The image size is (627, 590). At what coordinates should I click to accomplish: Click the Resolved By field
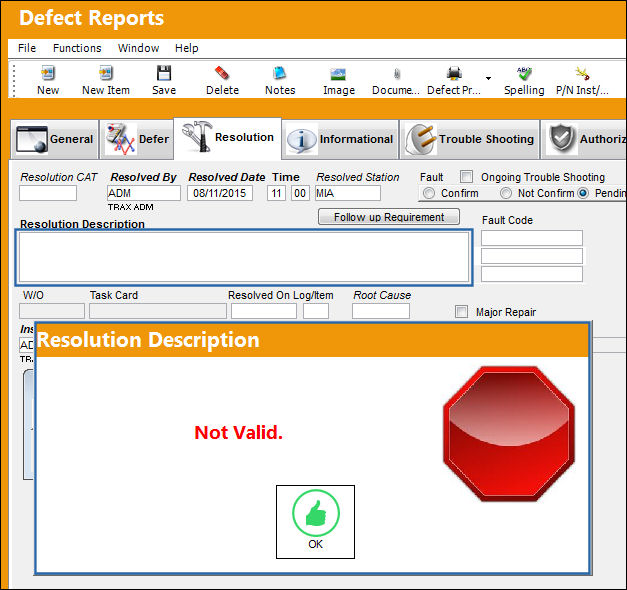(x=144, y=193)
